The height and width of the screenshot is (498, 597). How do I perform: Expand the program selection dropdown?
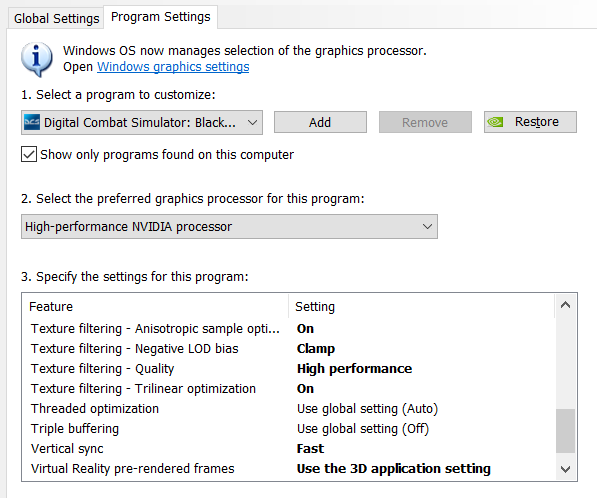tap(142, 123)
